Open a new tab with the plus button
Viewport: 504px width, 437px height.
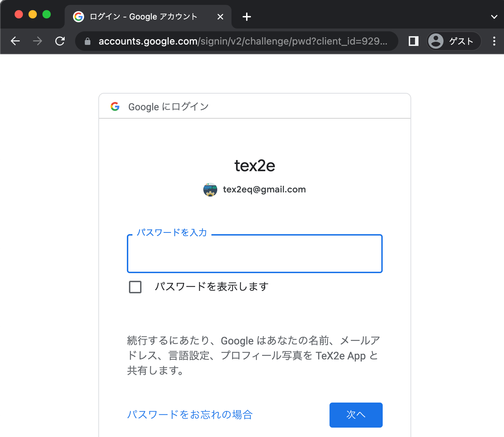[246, 16]
